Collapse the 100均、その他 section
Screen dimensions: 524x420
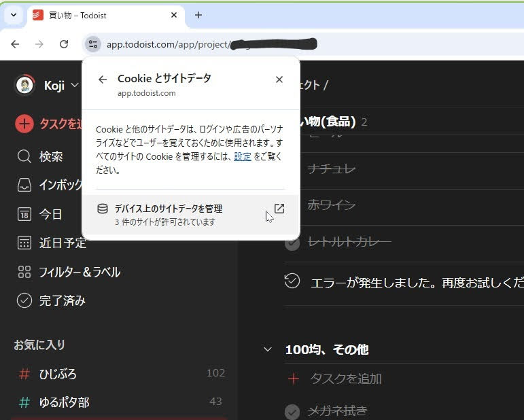coord(268,349)
